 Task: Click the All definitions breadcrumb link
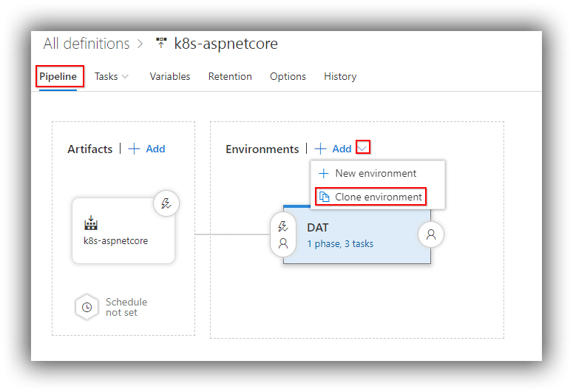pyautogui.click(x=87, y=44)
